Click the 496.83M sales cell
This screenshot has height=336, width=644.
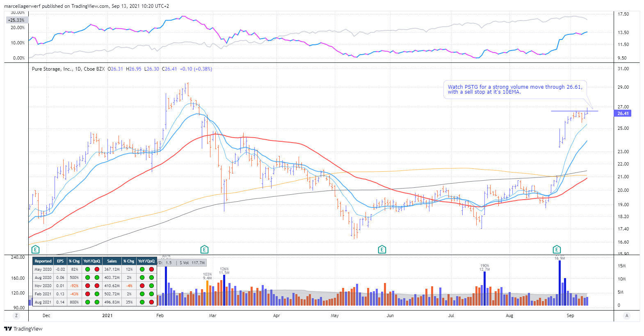[x=112, y=302]
